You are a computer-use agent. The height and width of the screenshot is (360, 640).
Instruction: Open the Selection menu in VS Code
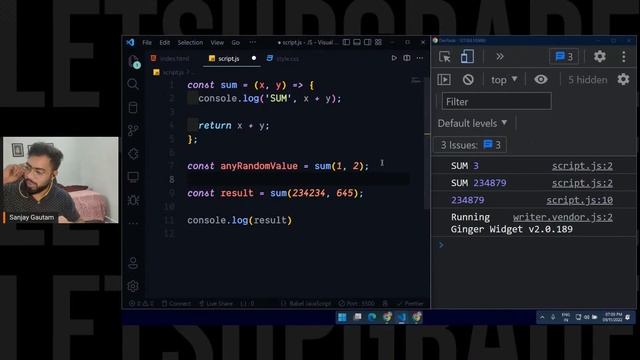pyautogui.click(x=190, y=42)
